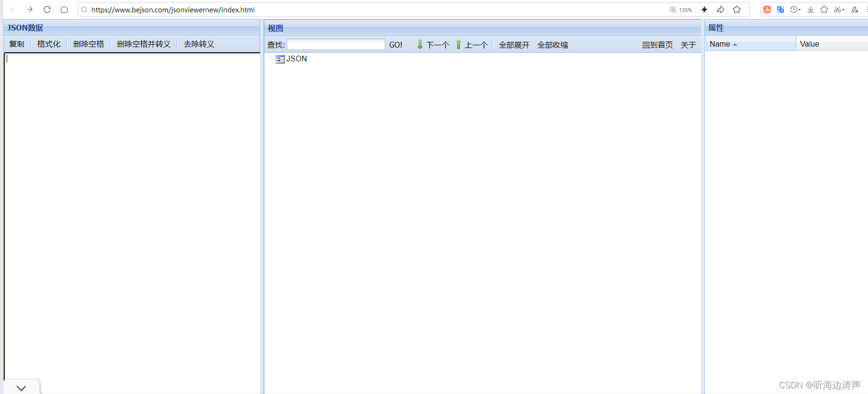Click the 属性 panel header
This screenshot has height=394, width=868.
pos(787,28)
